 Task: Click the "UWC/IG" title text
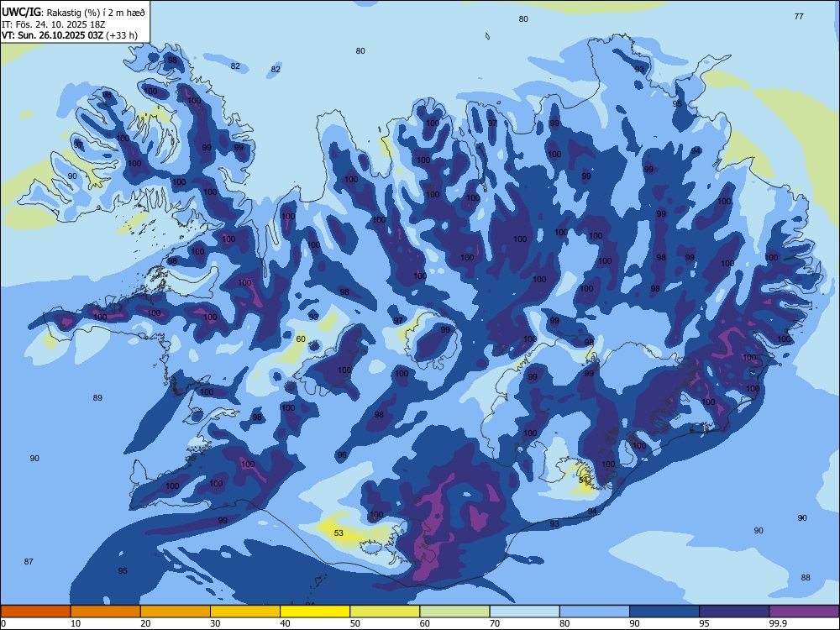pos(21,12)
